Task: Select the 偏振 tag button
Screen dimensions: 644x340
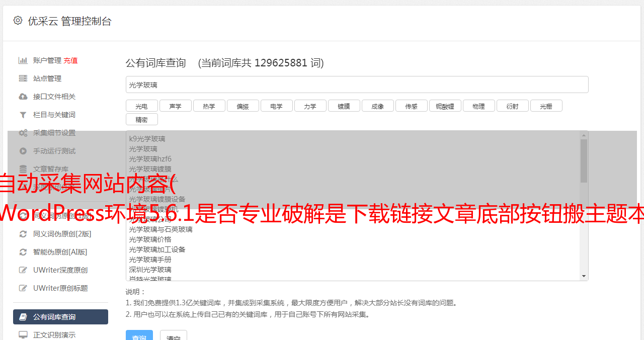Action: click(x=243, y=106)
